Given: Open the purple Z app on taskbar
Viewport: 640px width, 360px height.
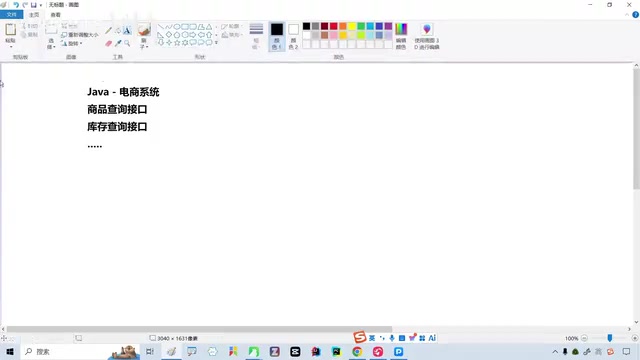Looking at the screenshot, I should (x=274, y=351).
